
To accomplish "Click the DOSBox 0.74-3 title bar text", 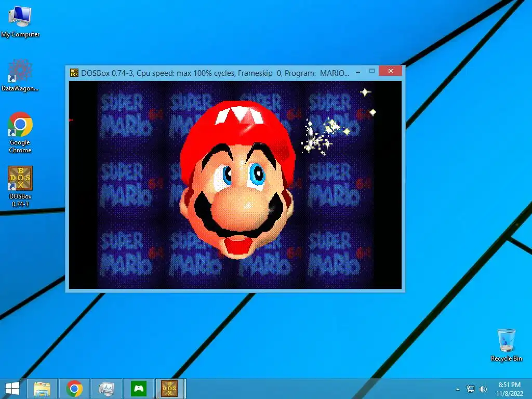I will (x=215, y=73).
